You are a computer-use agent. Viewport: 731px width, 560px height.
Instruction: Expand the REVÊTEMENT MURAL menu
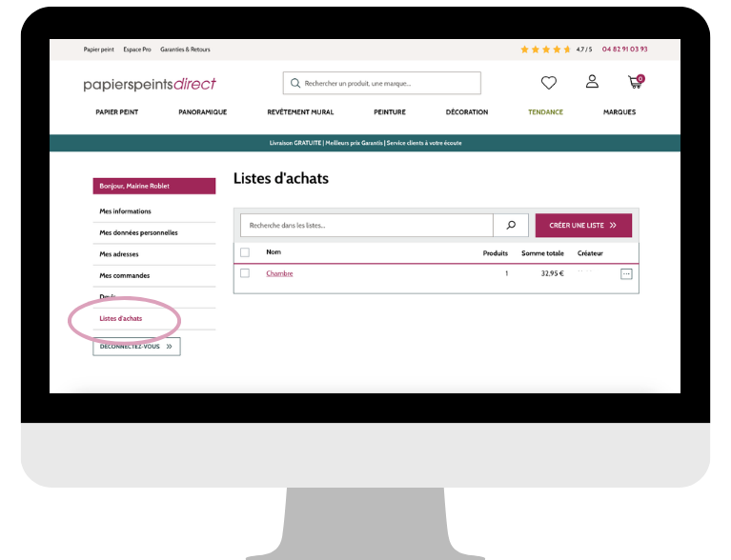coord(300,112)
